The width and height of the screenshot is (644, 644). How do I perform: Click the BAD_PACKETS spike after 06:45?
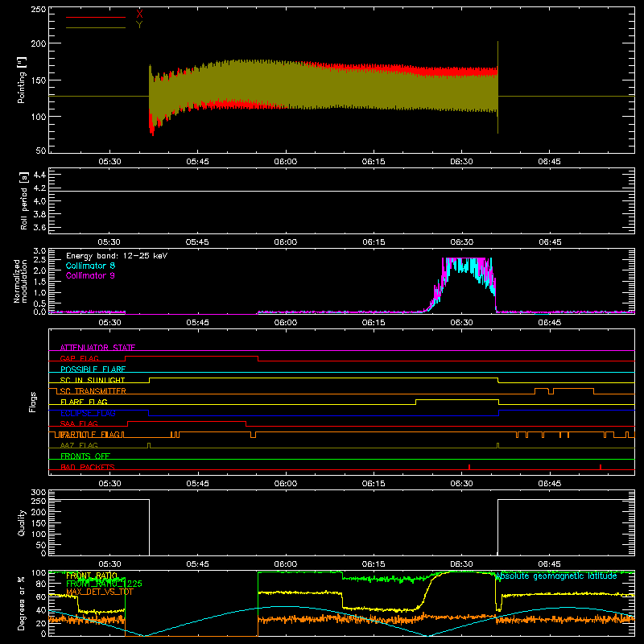(601, 467)
